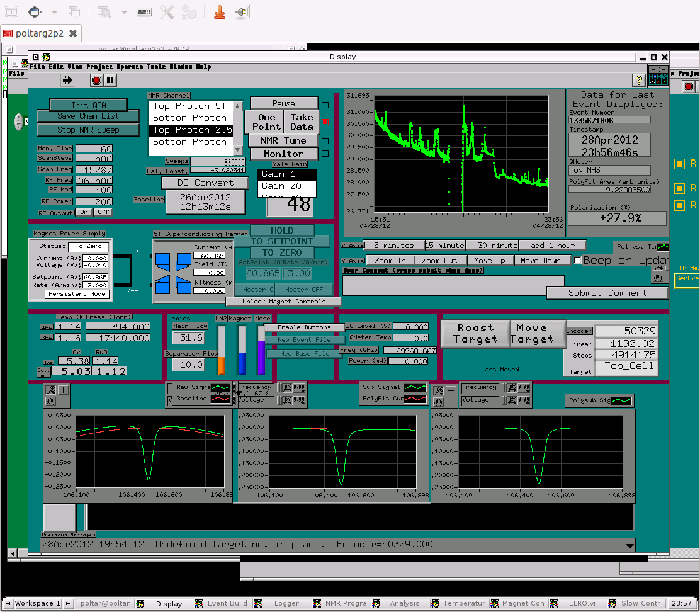Open the viewer toolbar zoom dropdown arrow
The height and width of the screenshot is (612, 700).
point(123,13)
